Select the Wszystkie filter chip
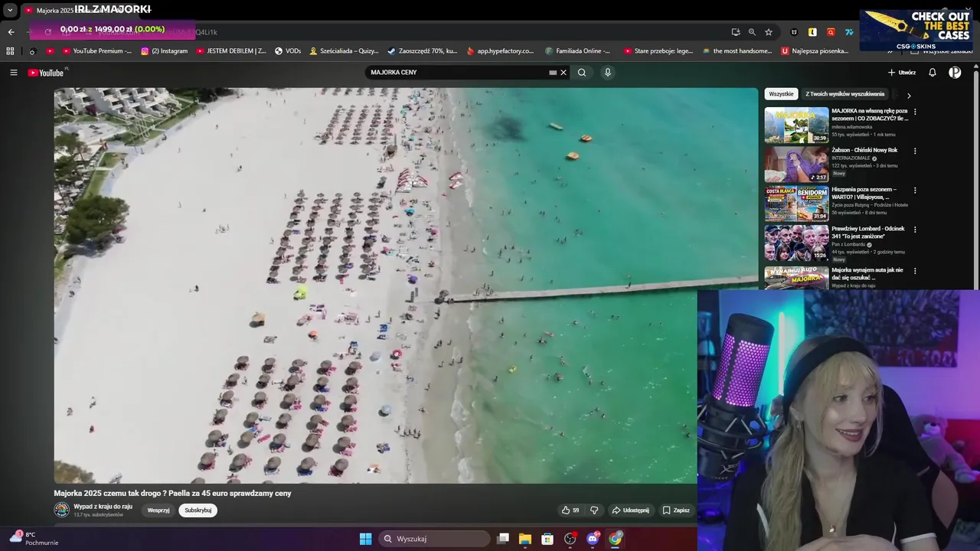Image resolution: width=980 pixels, height=551 pixels. pos(781,94)
